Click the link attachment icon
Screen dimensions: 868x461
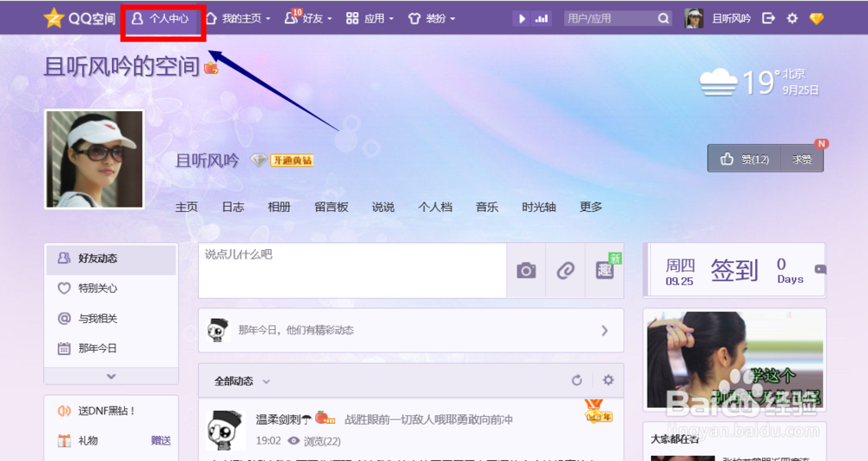[x=565, y=270]
